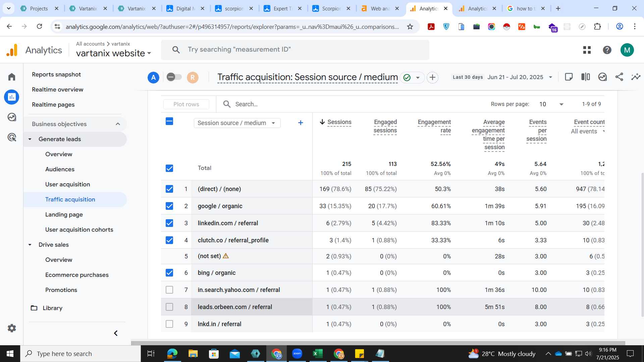Toggle the comparison switch next to A

(174, 77)
